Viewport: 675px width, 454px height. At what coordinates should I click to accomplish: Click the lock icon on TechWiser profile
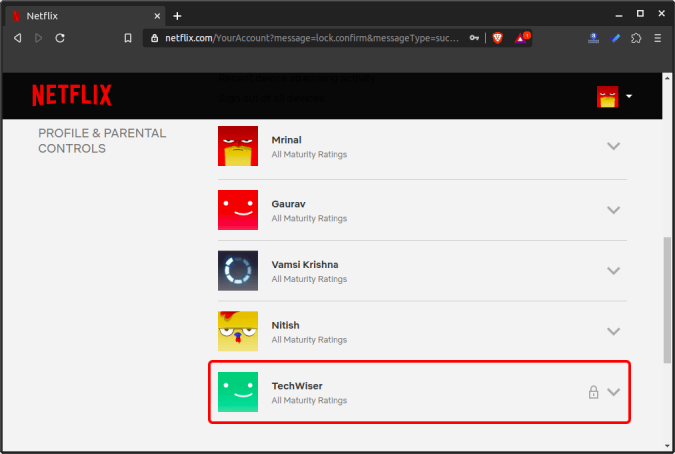click(x=593, y=392)
